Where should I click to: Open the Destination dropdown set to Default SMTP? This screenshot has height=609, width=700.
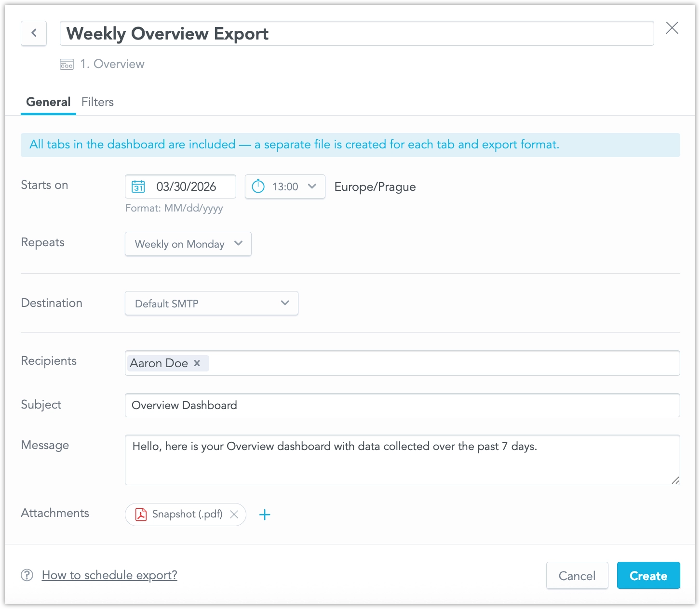pos(211,303)
